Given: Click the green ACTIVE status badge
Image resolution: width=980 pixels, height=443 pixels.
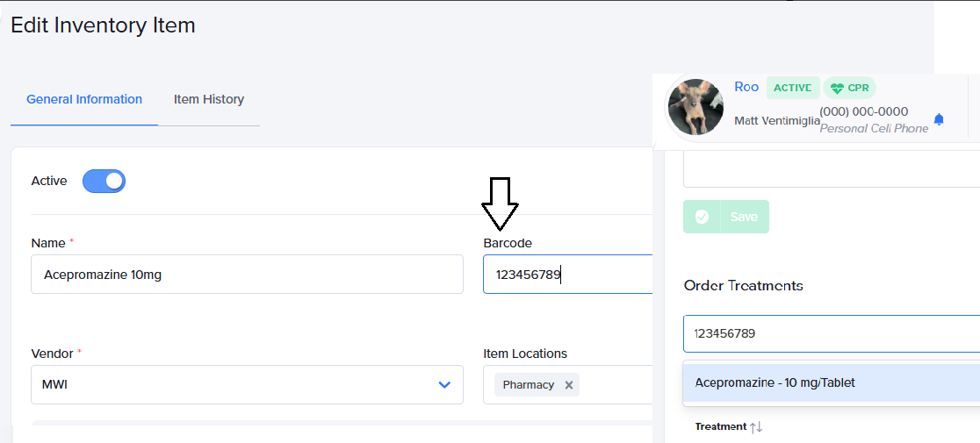Looking at the screenshot, I should click(793, 88).
